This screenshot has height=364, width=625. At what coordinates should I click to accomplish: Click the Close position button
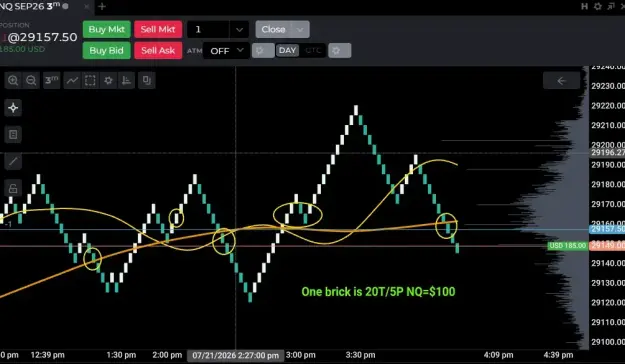pos(274,30)
